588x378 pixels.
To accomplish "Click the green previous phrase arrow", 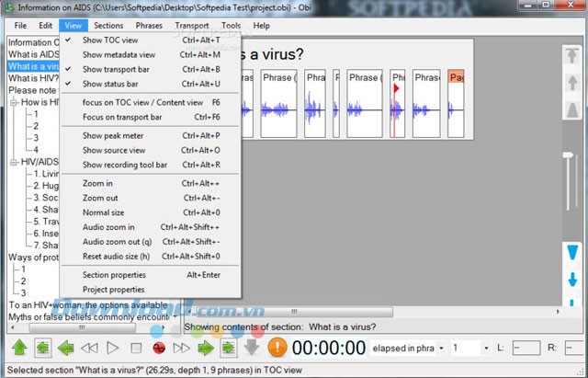I will 65,348.
